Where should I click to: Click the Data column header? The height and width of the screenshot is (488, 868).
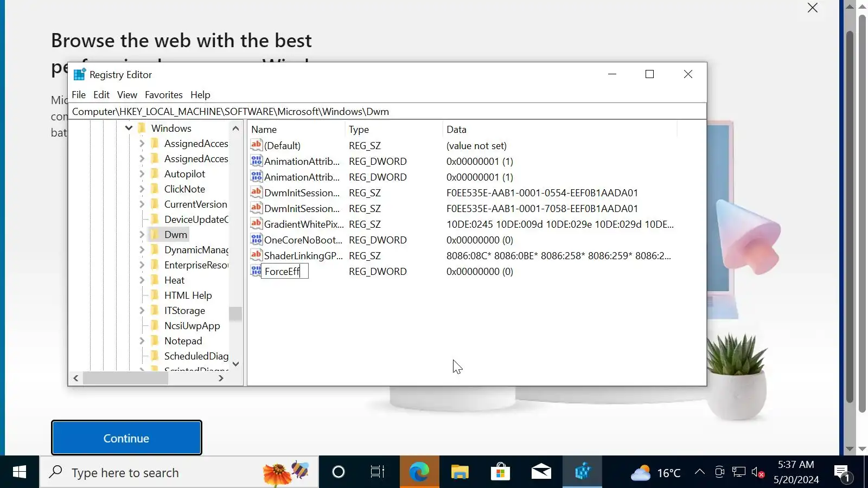[560, 129]
